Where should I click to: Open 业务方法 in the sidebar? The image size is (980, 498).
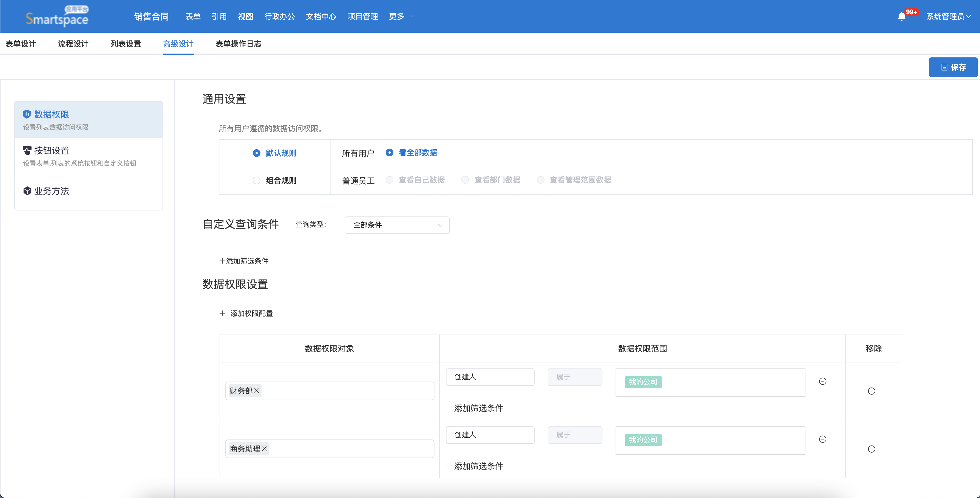[51, 191]
